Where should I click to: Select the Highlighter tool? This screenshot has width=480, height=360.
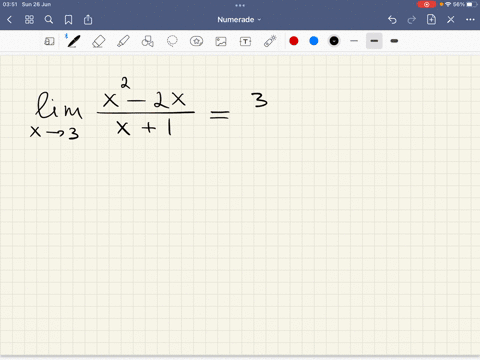pos(123,41)
